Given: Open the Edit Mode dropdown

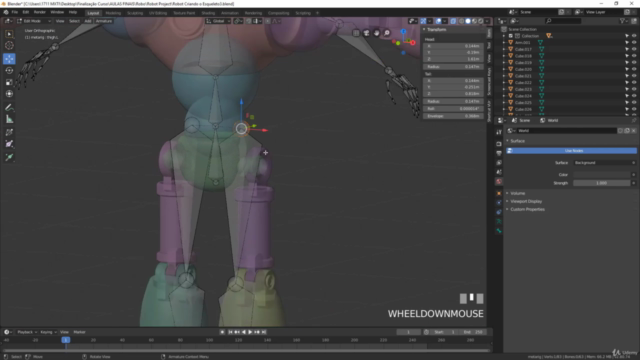Looking at the screenshot, I should pos(34,21).
